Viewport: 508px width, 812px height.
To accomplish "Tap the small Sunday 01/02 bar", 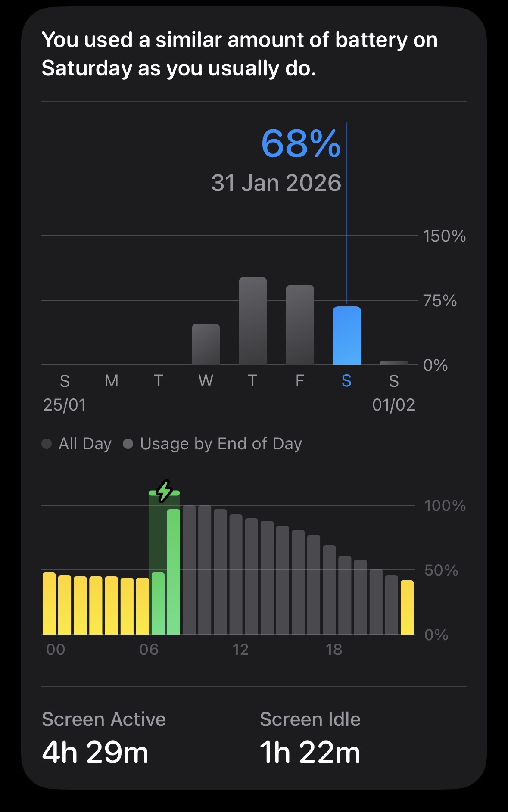I will pyautogui.click(x=394, y=363).
